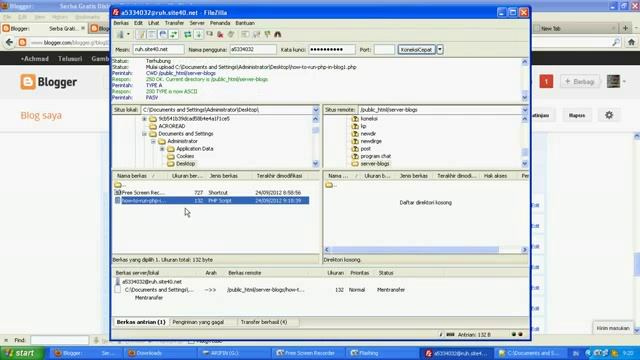This screenshot has height=360, width=640.
Task: Switch to Transfer berhasil (4) tab
Action: coord(264,322)
